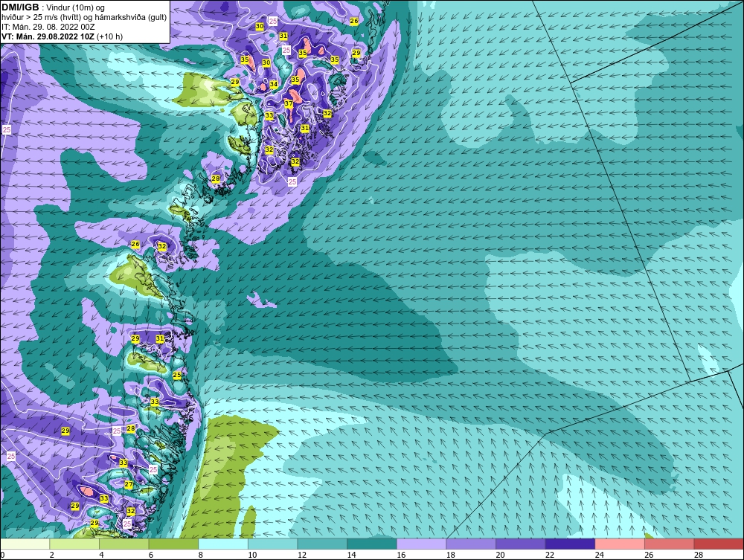Select the 8–10 m/s pale cyan swatch
Image resolution: width=744 pixels, height=560 pixels.
click(223, 544)
